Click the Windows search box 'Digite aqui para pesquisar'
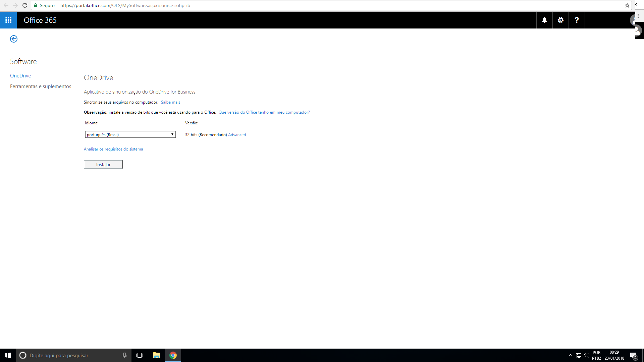The height and width of the screenshot is (362, 644). point(74,355)
